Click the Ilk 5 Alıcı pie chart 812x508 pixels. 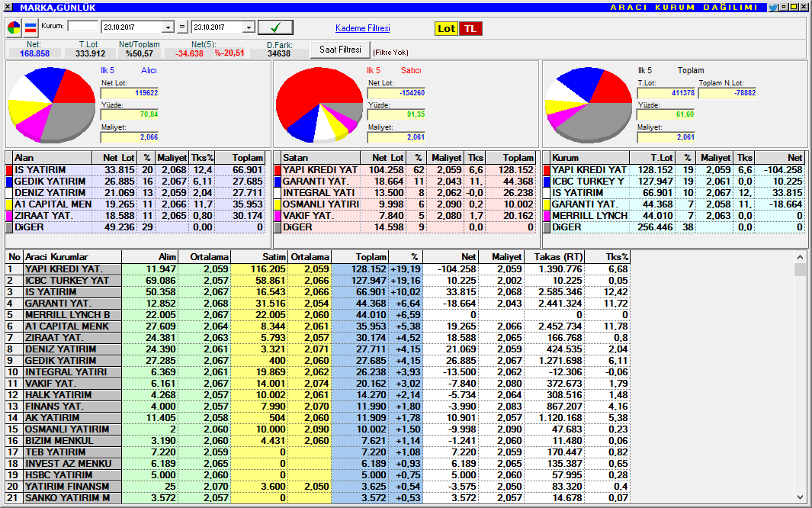click(x=53, y=104)
